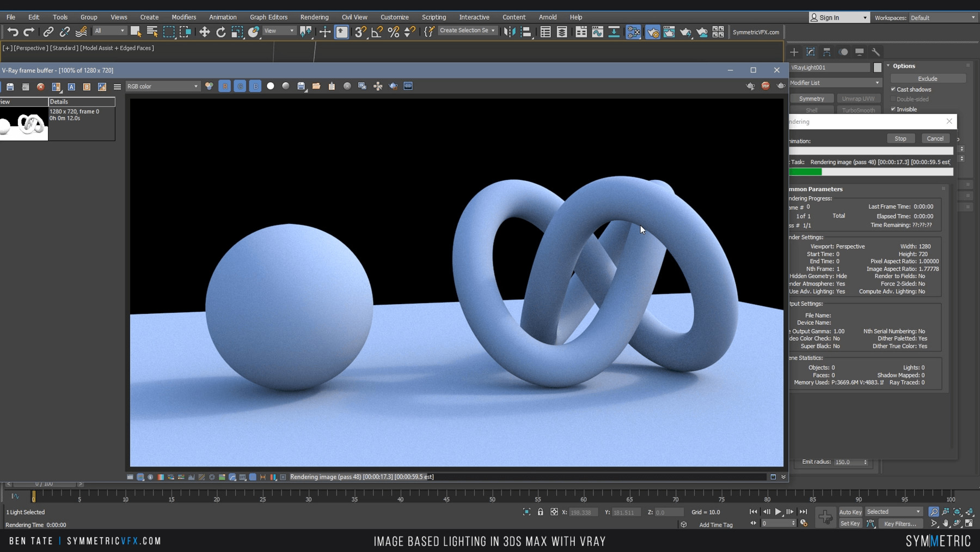Screen dimensions: 980x552
Task: Activate the Select and Rotate tool
Action: (220, 32)
